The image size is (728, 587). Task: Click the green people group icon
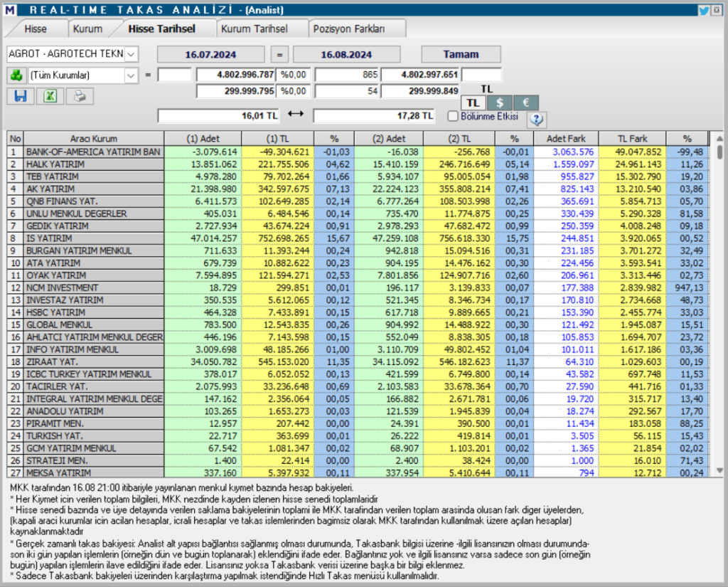pyautogui.click(x=16, y=75)
